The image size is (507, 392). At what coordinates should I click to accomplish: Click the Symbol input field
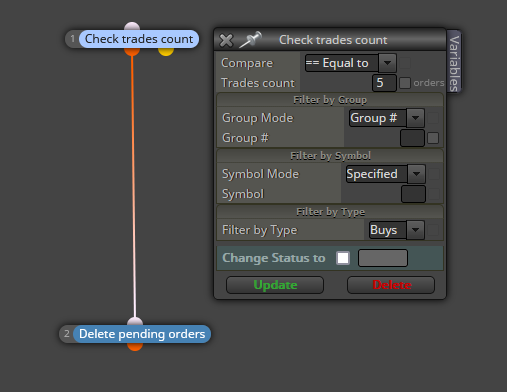(413, 194)
